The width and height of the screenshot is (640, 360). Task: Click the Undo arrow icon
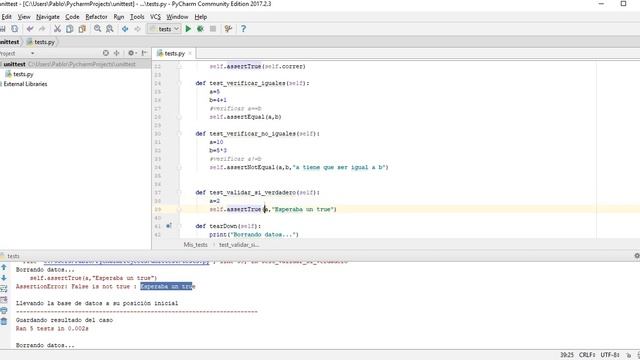(x=30, y=29)
